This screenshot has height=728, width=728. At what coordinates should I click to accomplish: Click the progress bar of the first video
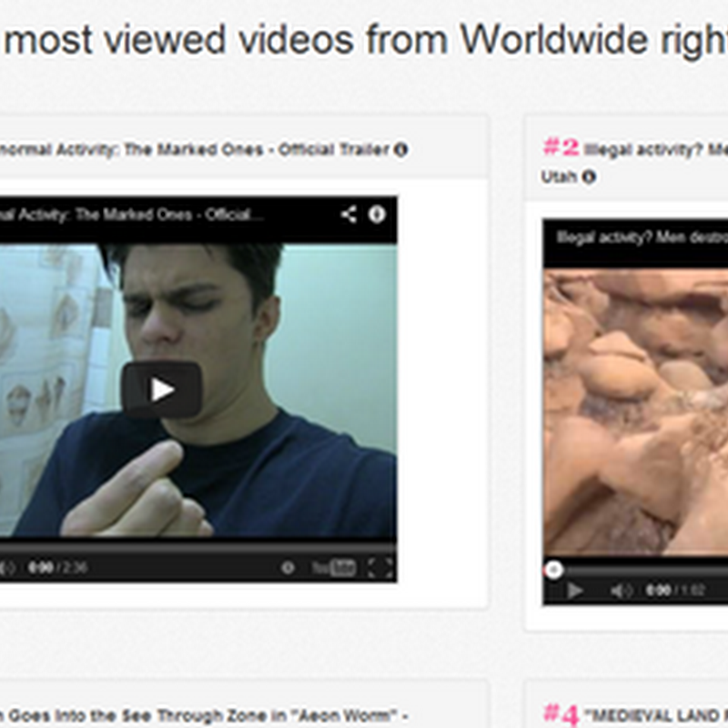tap(198, 547)
